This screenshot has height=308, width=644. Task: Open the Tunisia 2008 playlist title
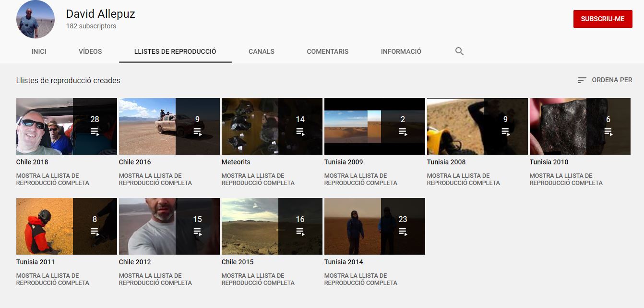446,162
